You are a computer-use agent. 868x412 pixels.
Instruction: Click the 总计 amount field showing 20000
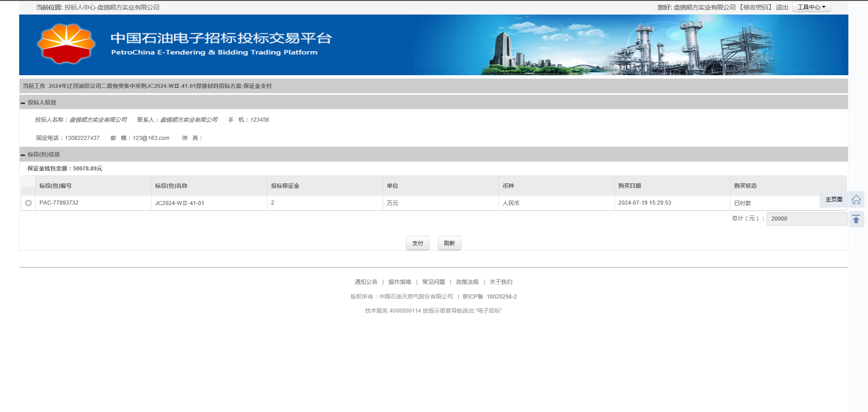(x=807, y=219)
